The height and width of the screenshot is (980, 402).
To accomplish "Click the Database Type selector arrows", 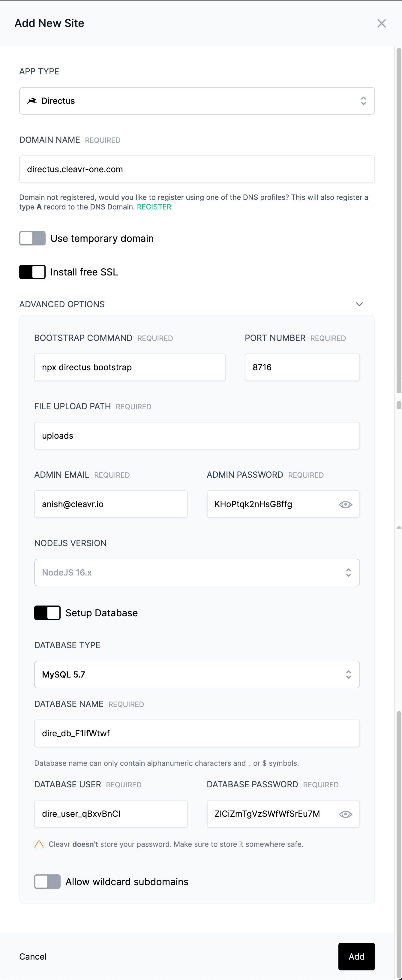I will [x=348, y=675].
